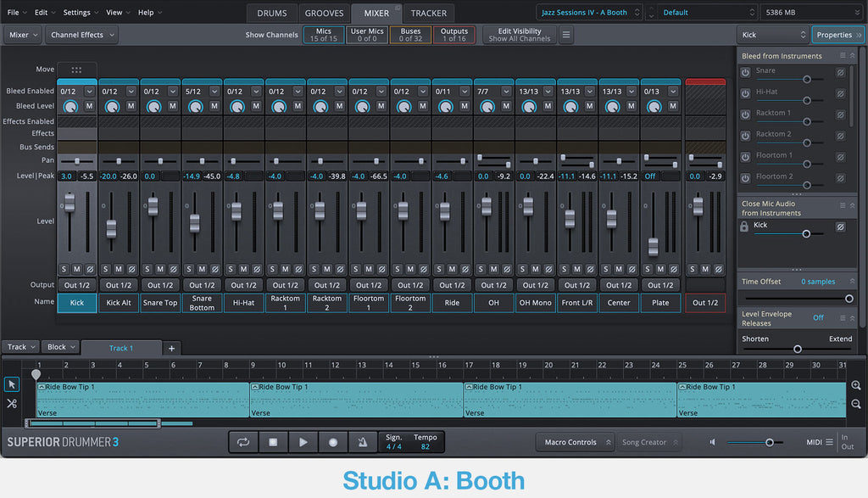Click the Bleed Level M button on Kick
Viewport: 868px width, 498px height.
coord(89,106)
